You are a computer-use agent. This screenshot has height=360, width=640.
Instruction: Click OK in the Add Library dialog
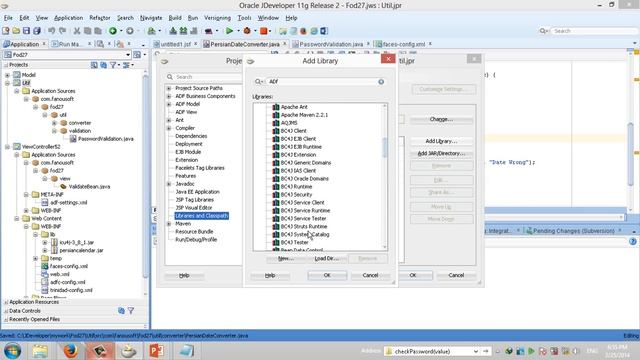click(x=327, y=276)
